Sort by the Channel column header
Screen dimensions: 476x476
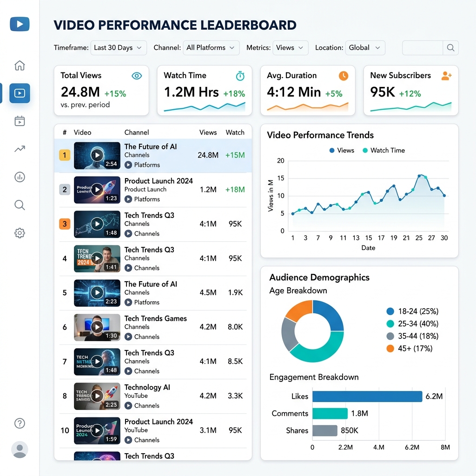tap(137, 132)
